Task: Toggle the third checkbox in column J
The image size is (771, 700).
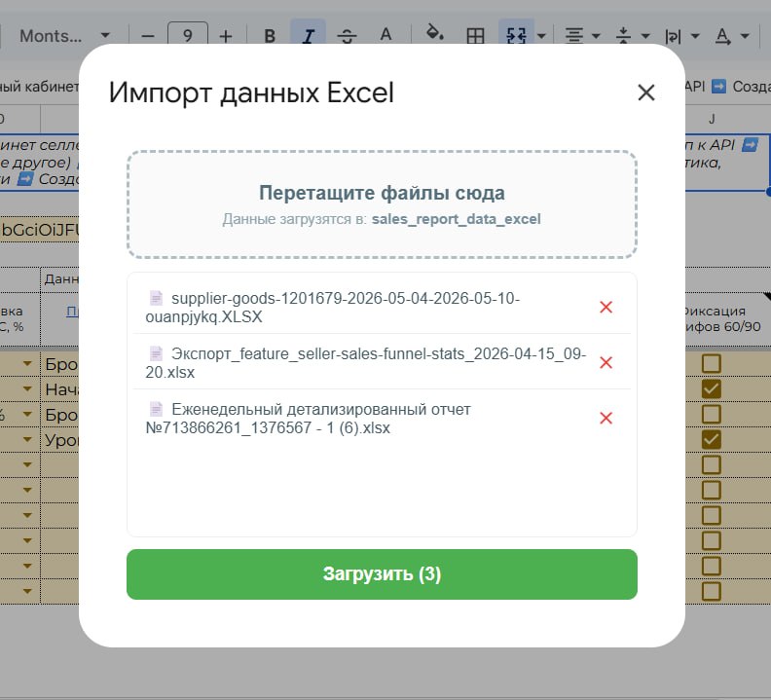Action: pyautogui.click(x=711, y=414)
